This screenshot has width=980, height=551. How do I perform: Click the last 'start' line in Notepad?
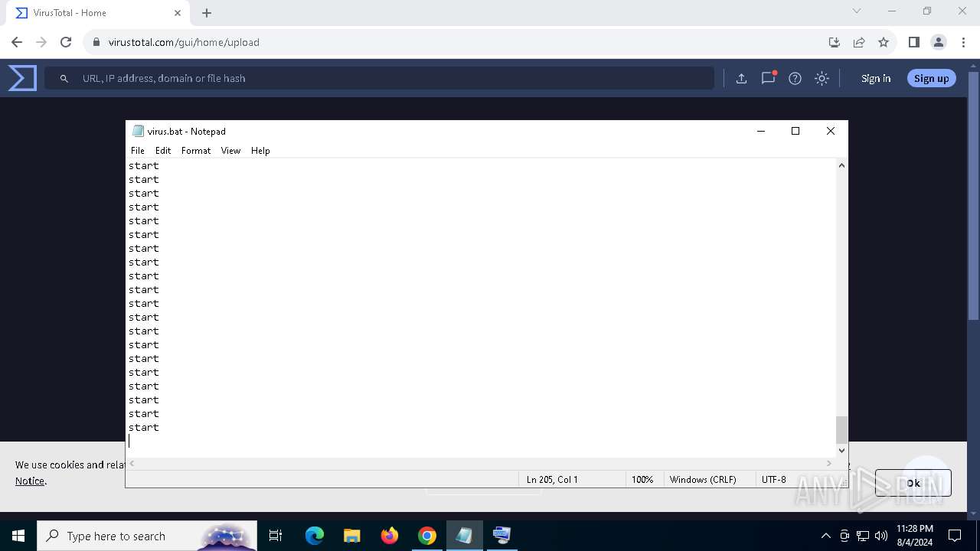click(144, 428)
